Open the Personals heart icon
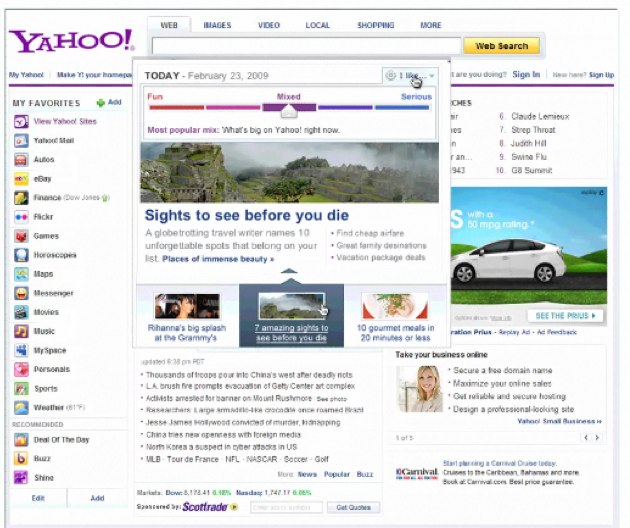This screenshot has width=630, height=528. click(21, 369)
